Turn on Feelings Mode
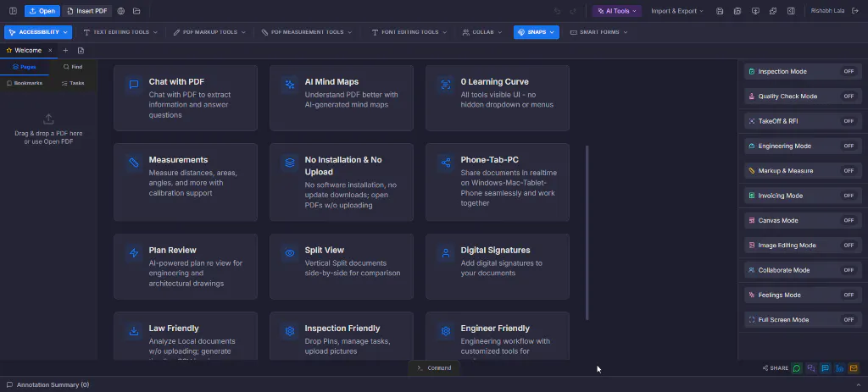 [x=849, y=295]
